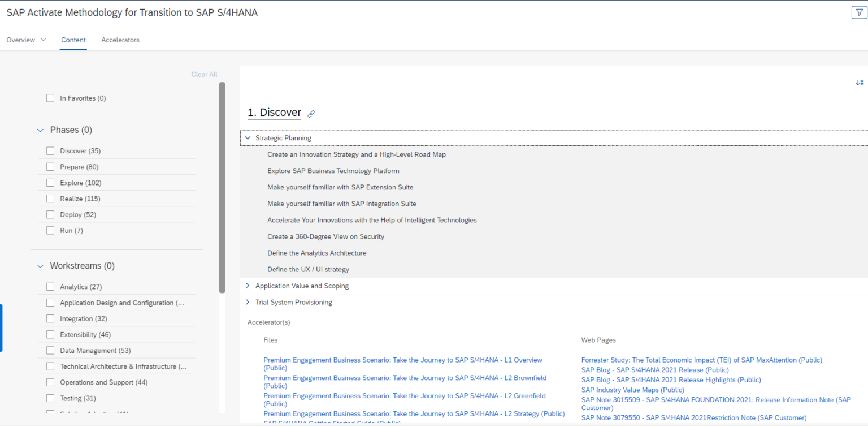868x427 pixels.
Task: Check the In Favorites checkbox
Action: coord(50,98)
